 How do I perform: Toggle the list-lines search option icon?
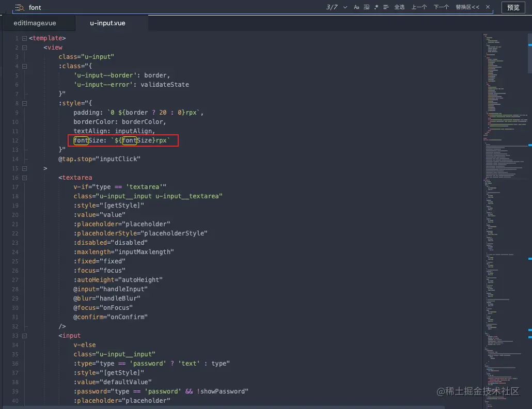pos(386,7)
